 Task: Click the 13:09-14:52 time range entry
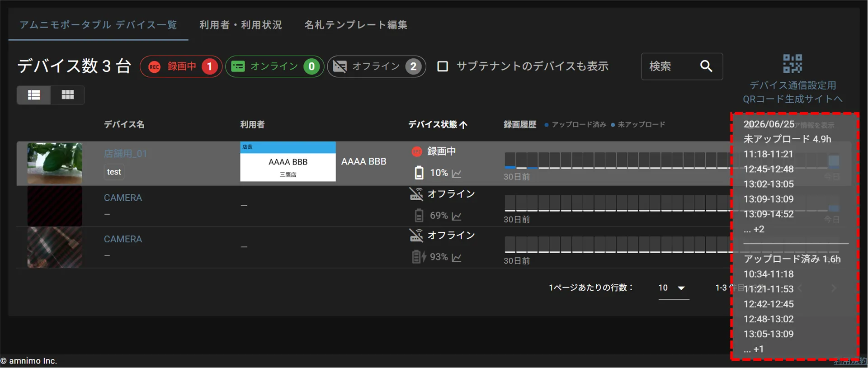point(769,214)
